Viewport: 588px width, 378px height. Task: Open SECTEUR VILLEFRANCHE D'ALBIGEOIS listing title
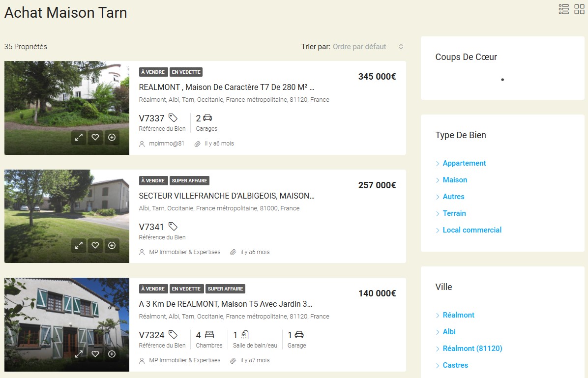click(x=227, y=196)
